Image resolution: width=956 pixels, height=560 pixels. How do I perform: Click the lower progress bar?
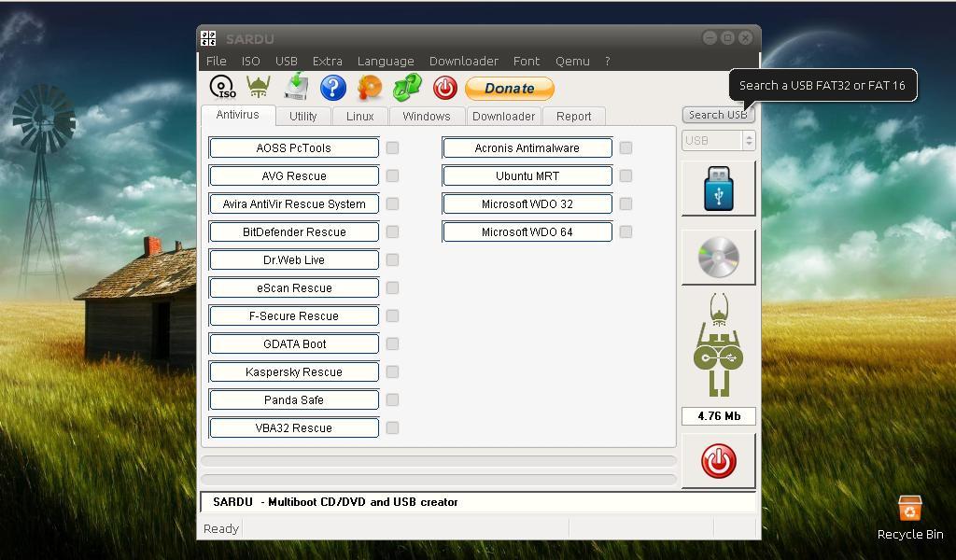pyautogui.click(x=439, y=480)
